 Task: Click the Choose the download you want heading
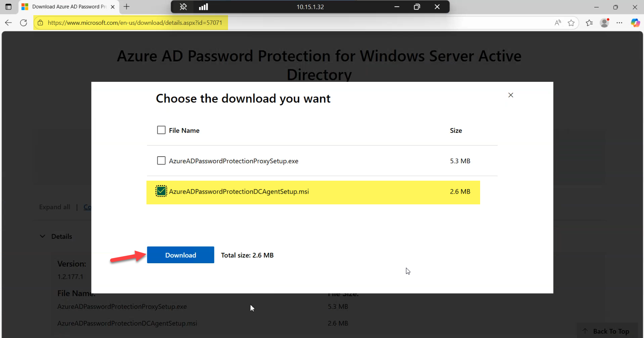tap(243, 98)
